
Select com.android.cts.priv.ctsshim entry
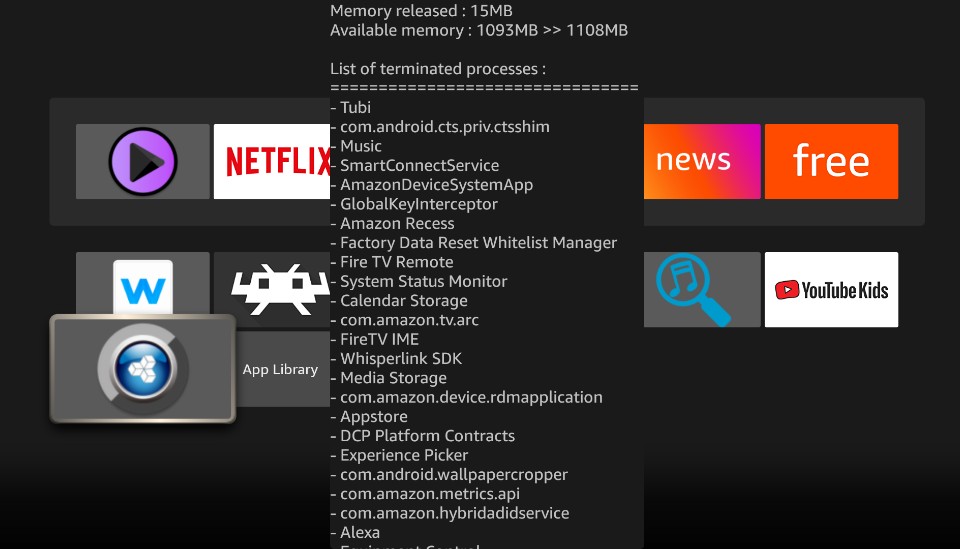440,127
